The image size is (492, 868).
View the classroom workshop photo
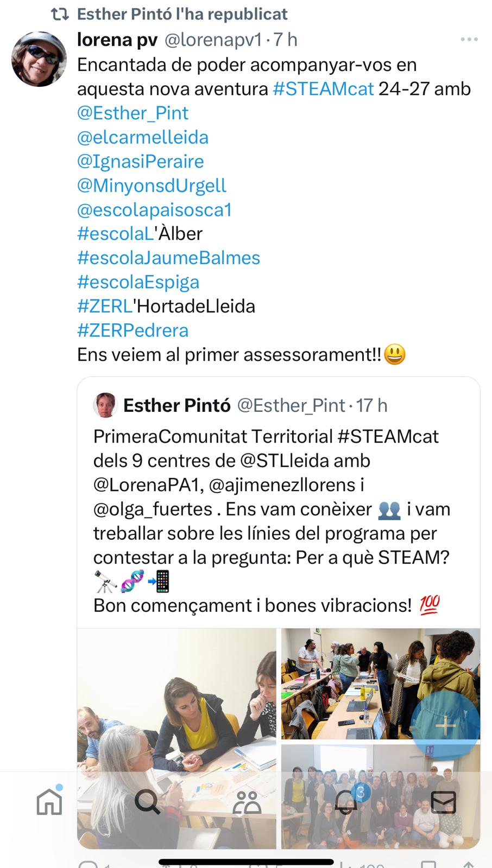click(x=381, y=684)
